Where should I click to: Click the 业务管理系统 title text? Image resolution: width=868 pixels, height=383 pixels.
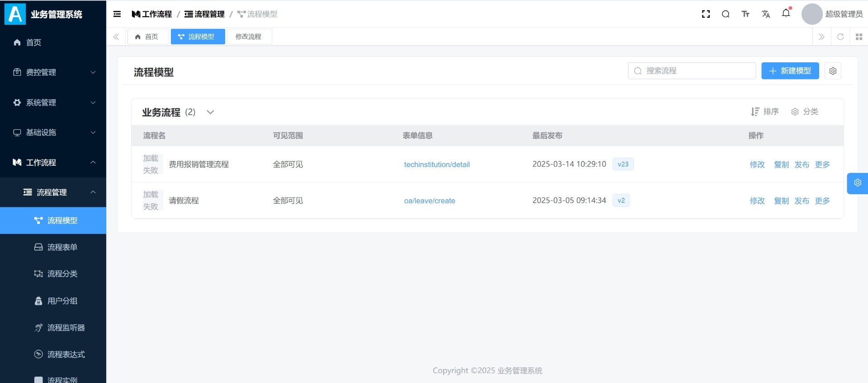[x=57, y=14]
